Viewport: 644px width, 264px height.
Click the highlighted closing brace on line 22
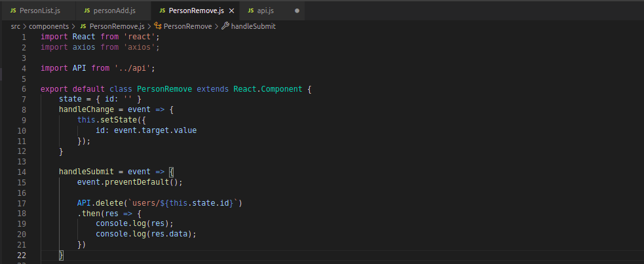(61, 255)
